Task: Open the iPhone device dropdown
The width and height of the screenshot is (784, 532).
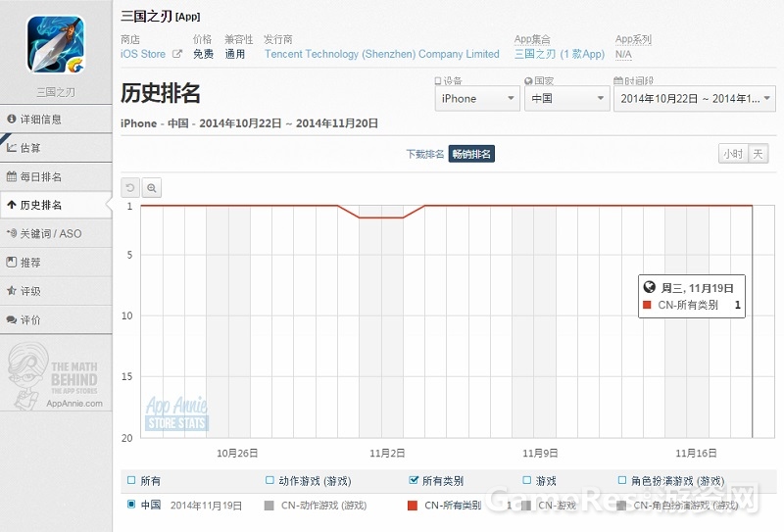Action: click(477, 99)
